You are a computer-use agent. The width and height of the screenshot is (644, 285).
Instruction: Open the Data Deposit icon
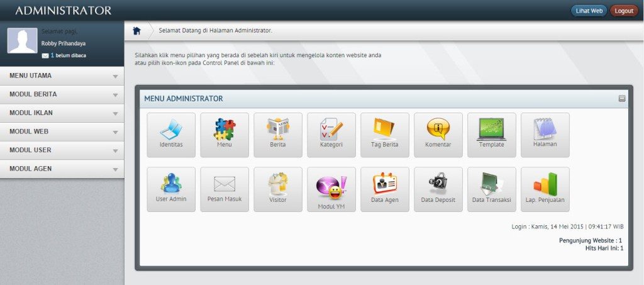point(438,189)
